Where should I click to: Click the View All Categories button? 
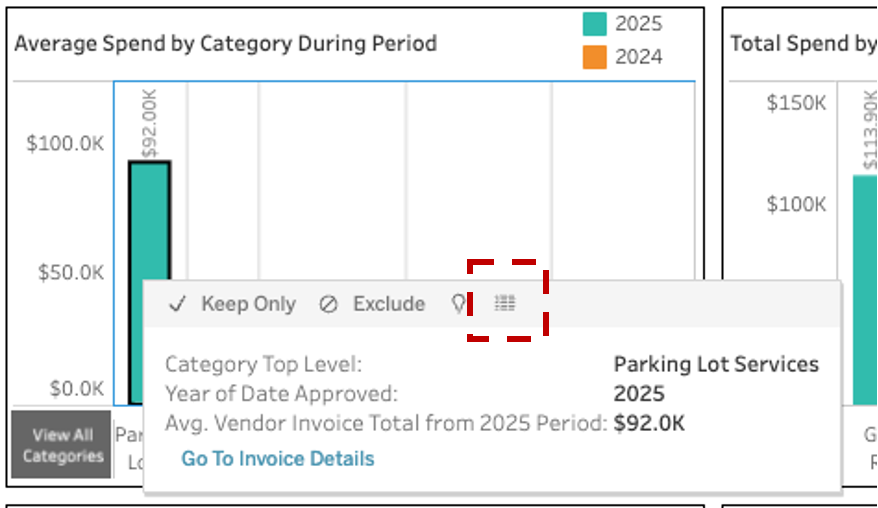(x=62, y=445)
